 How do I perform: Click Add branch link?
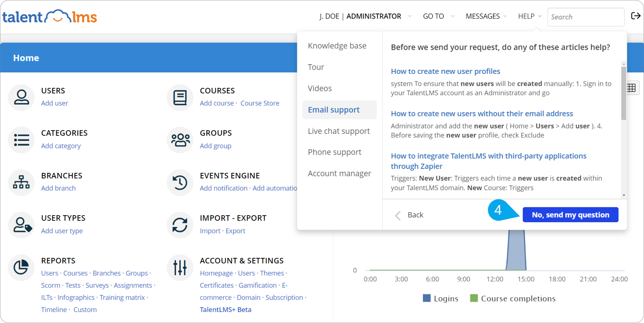pos(58,188)
